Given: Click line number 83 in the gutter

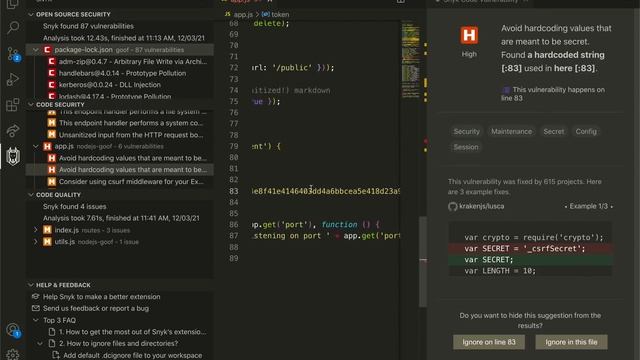Looking at the screenshot, I should tap(233, 191).
